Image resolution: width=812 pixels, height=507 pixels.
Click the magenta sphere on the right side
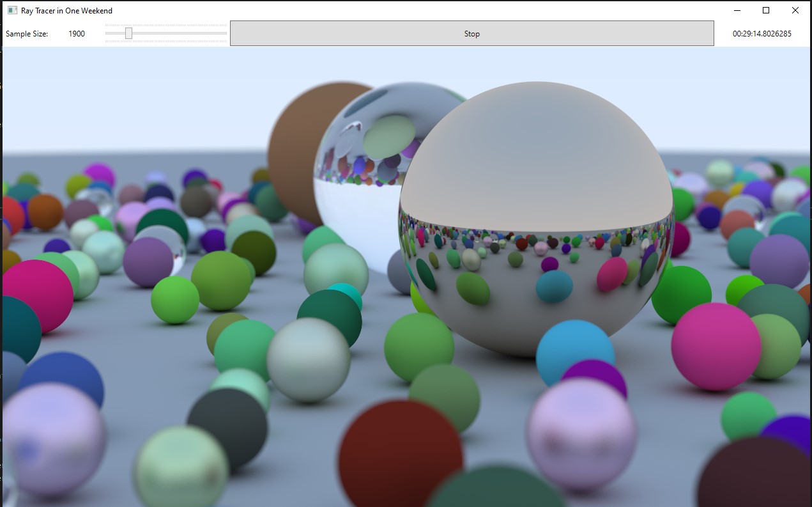pyautogui.click(x=716, y=345)
